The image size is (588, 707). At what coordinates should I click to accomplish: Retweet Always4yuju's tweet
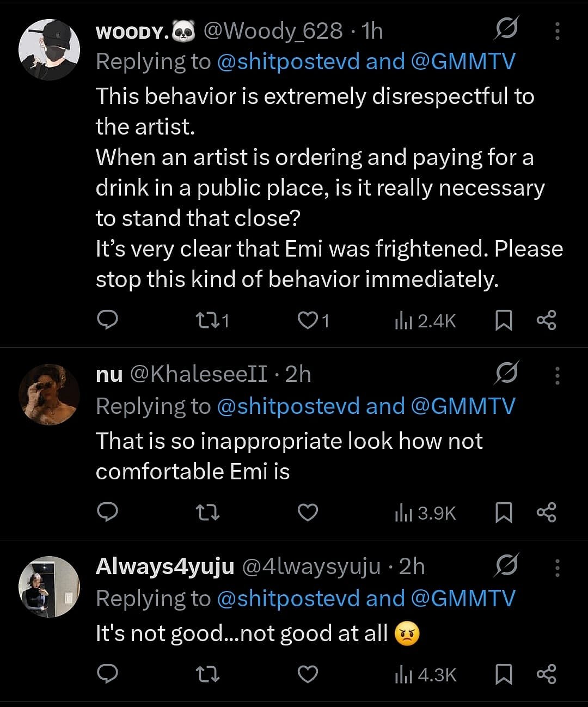(x=207, y=675)
